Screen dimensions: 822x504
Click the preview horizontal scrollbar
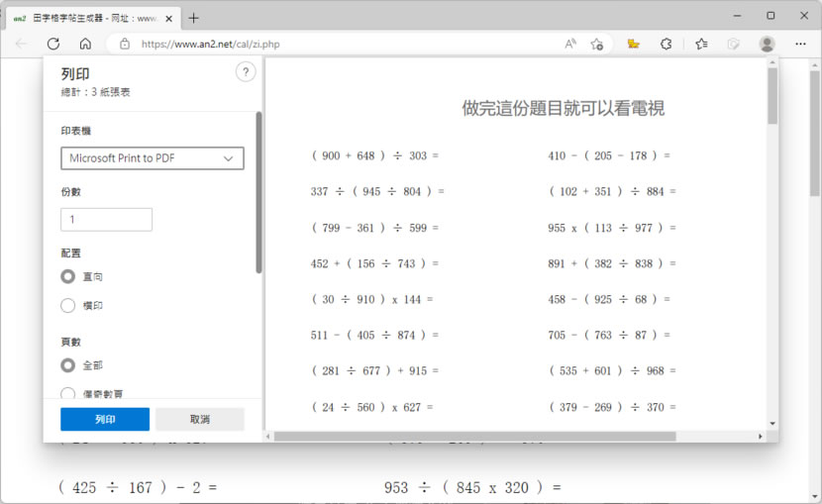[x=475, y=436]
